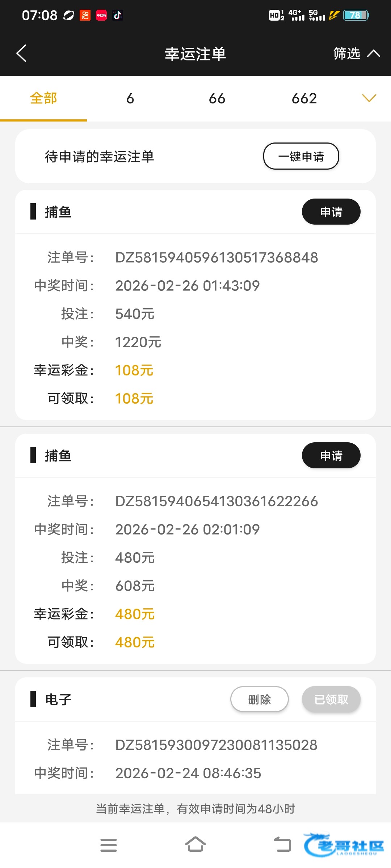
Task: Expand the tab list chevron
Action: pyautogui.click(x=369, y=98)
